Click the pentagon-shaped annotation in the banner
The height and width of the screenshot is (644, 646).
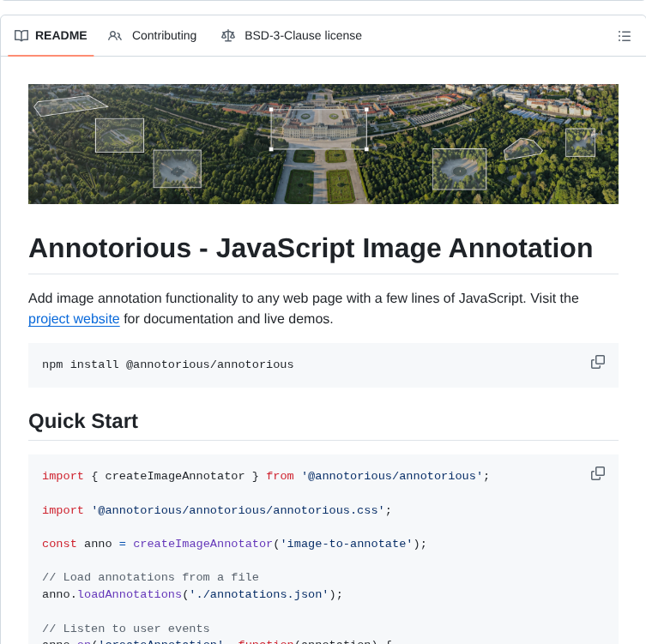tap(522, 149)
